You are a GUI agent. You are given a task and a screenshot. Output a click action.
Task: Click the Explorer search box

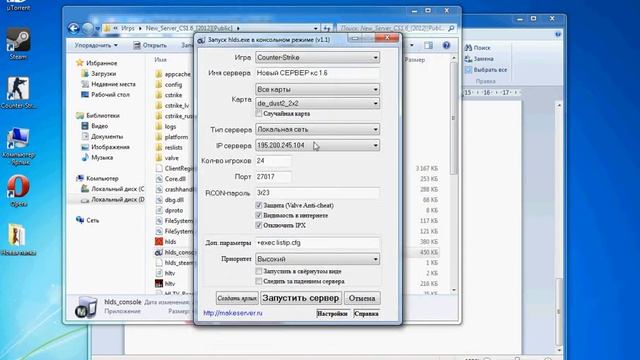(x=396, y=28)
